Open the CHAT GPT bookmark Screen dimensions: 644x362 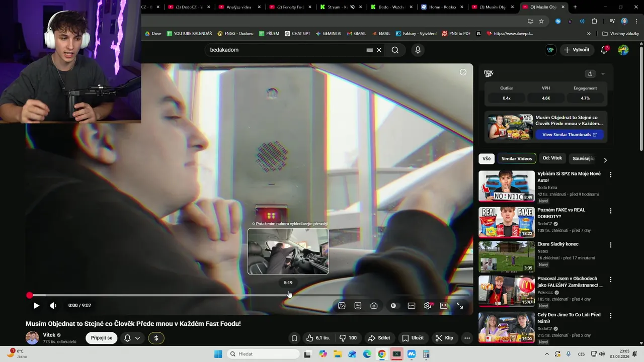[x=297, y=34]
